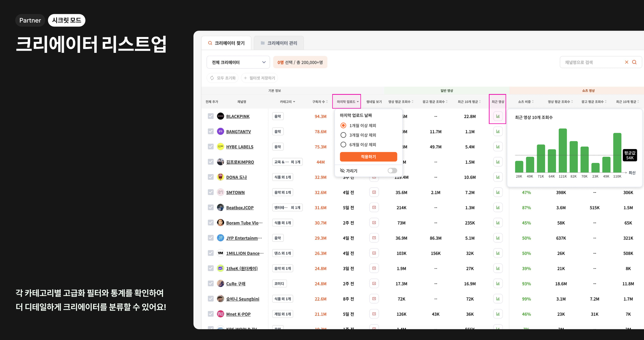Open the 전체 크리에이터 dropdown

point(238,62)
